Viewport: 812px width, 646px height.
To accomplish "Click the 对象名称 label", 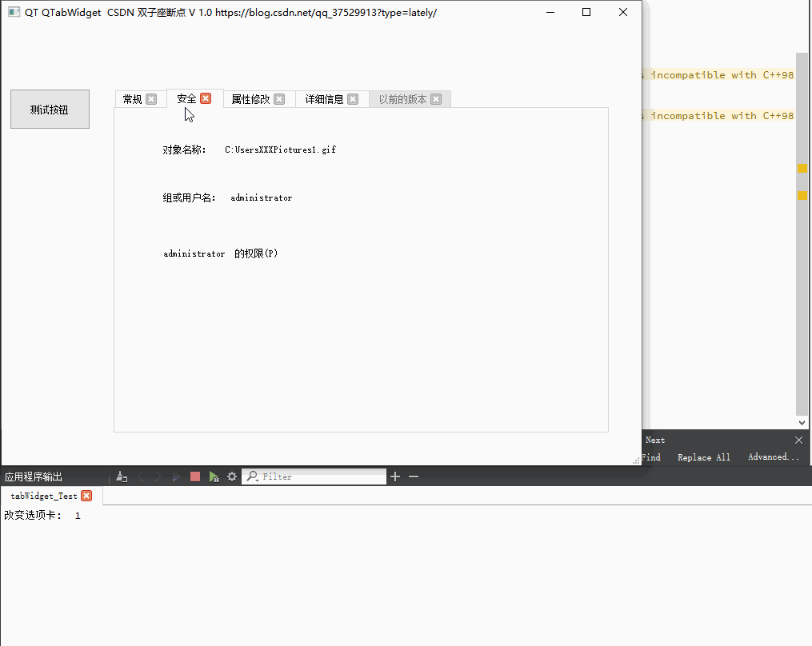I will pyautogui.click(x=184, y=150).
